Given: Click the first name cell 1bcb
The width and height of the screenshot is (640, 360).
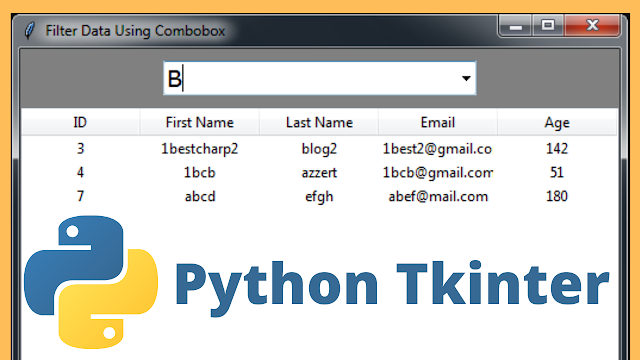Looking at the screenshot, I should click(x=200, y=173).
